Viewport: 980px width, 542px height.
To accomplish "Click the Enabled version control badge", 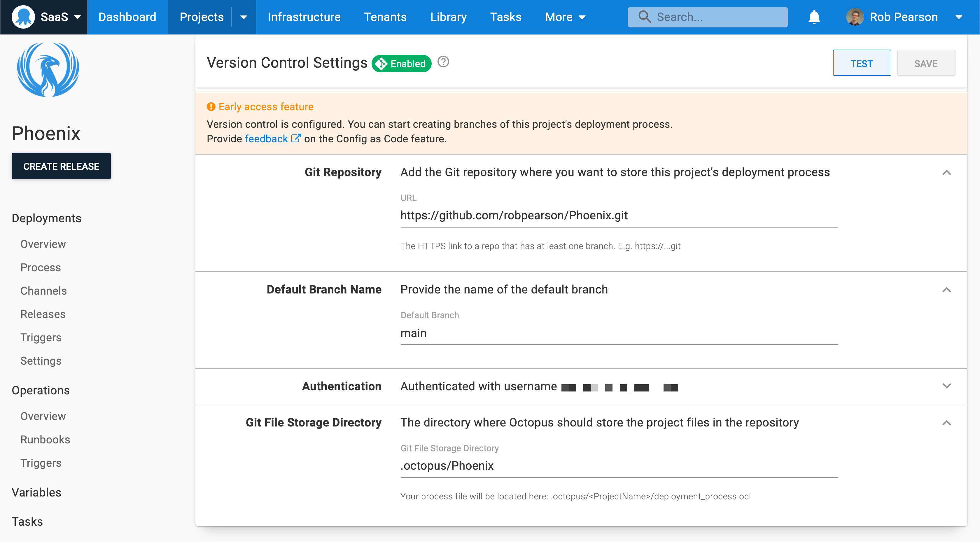I will click(401, 63).
